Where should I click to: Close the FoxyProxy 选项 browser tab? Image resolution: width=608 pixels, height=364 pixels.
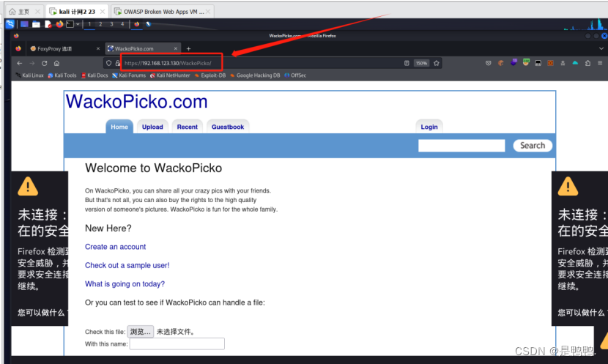coord(98,48)
